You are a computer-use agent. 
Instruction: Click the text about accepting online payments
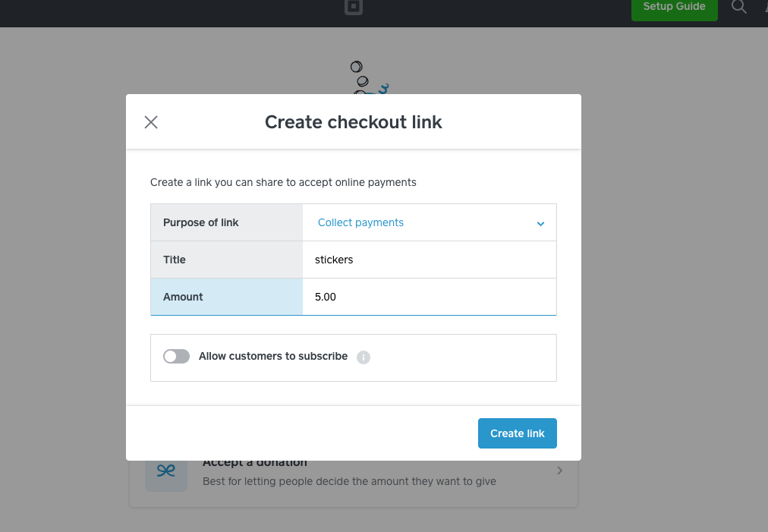point(283,182)
